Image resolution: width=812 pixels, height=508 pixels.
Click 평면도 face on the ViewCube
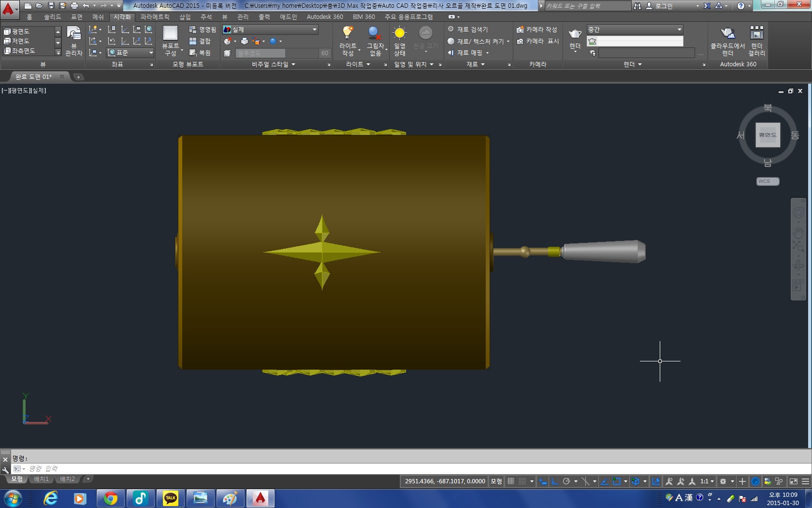coord(768,135)
